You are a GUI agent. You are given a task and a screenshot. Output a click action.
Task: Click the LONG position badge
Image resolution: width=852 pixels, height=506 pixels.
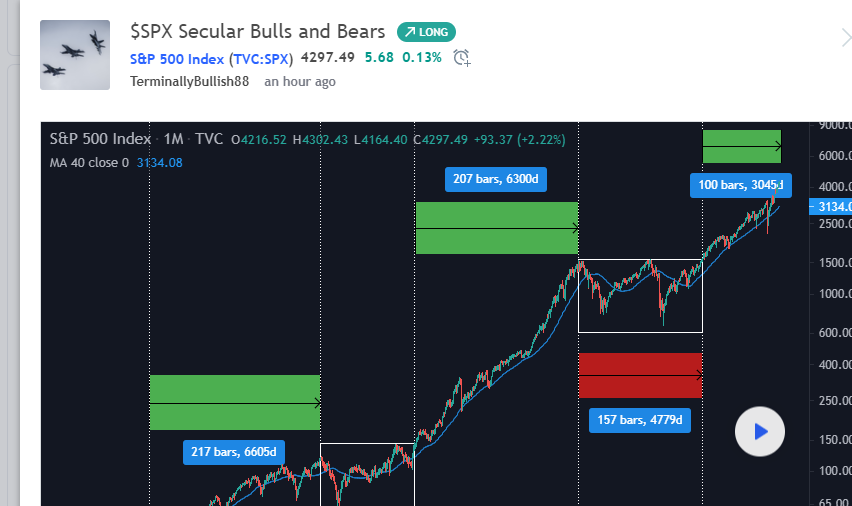[427, 33]
